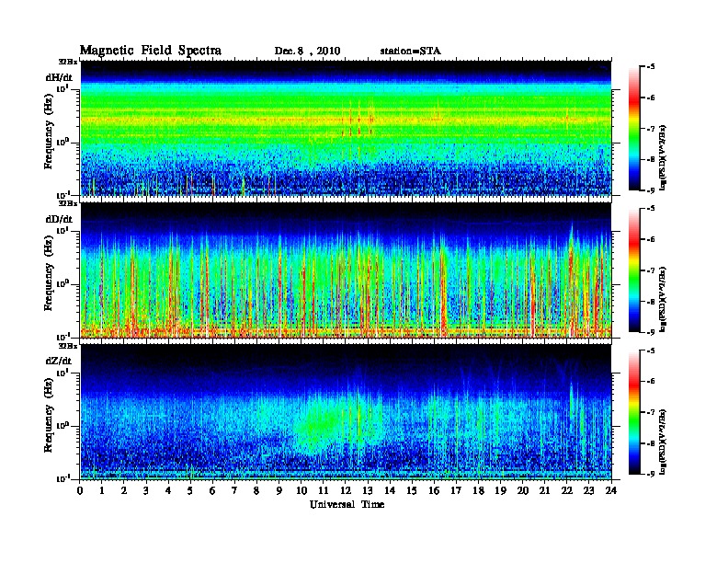Viewport: 728px width, 563px height.
Task: Click inside the dD/dt spectrogram plot
Action: pos(346,270)
